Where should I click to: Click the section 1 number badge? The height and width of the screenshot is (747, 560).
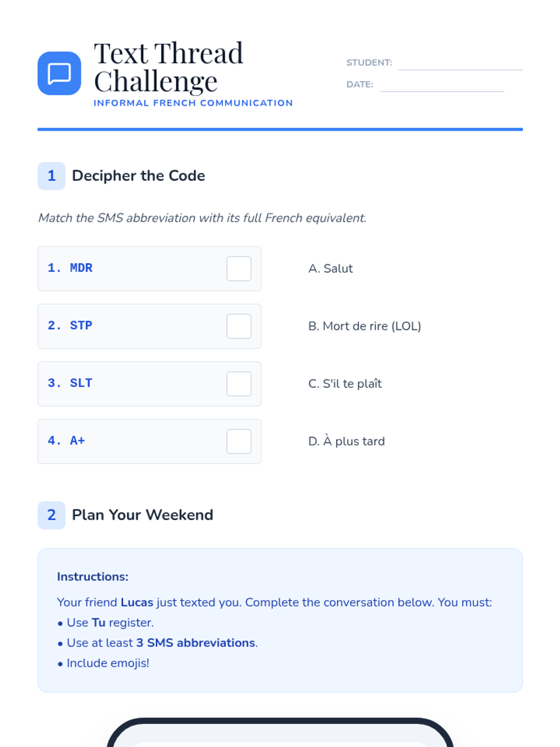[x=51, y=176]
